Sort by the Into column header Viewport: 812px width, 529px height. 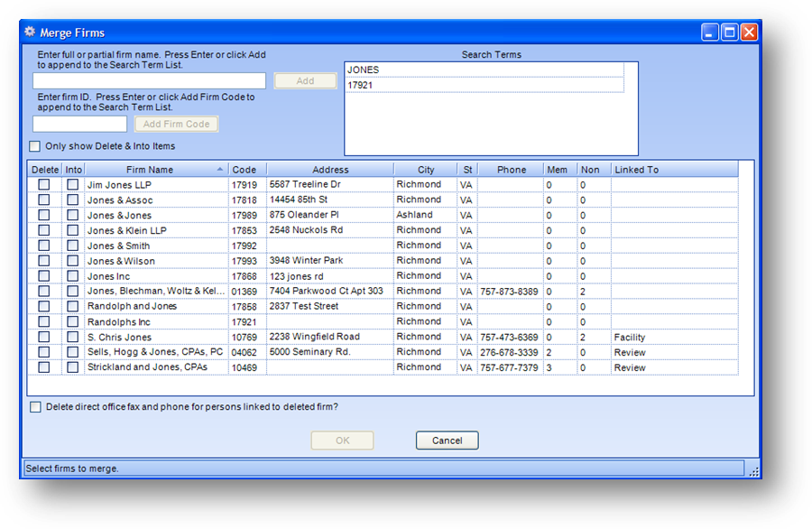(74, 170)
